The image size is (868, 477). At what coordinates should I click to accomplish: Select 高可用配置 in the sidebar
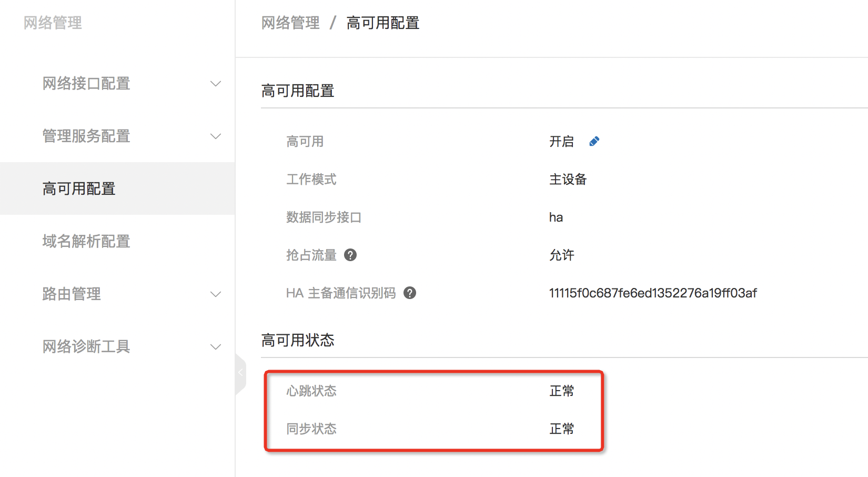[79, 188]
